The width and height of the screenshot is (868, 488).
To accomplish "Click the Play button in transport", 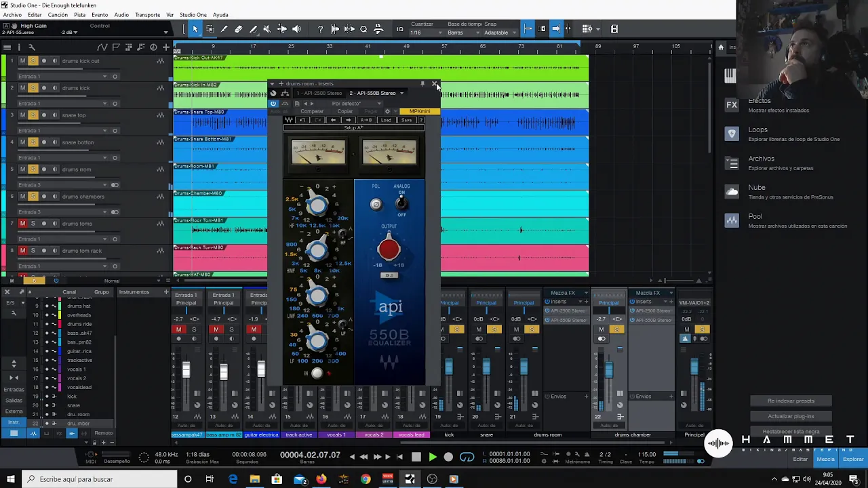I will point(432,457).
